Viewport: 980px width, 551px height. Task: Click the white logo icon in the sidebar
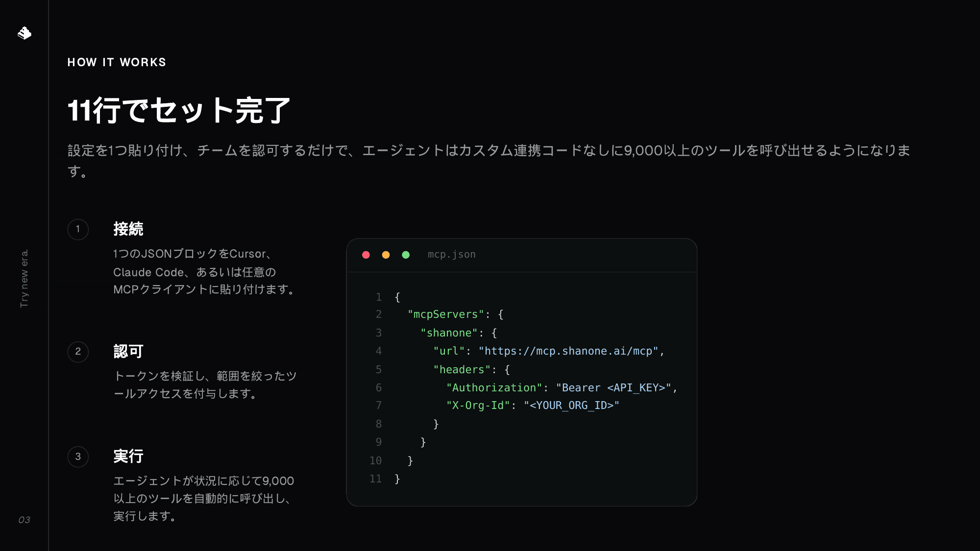pos(24,33)
